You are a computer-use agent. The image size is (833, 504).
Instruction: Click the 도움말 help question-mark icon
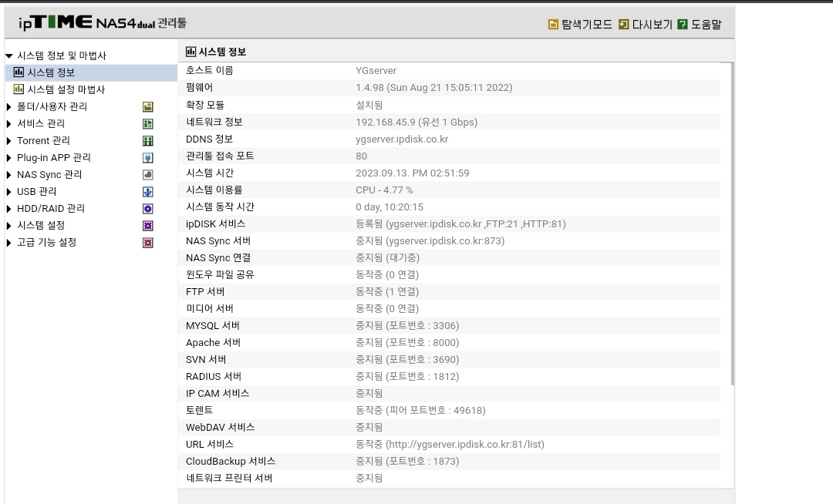(683, 25)
